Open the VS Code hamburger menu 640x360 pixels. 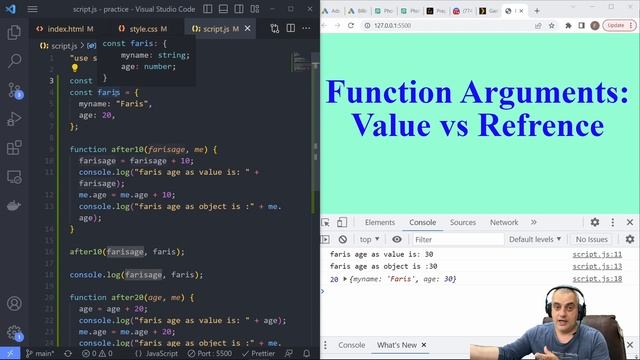(32, 9)
